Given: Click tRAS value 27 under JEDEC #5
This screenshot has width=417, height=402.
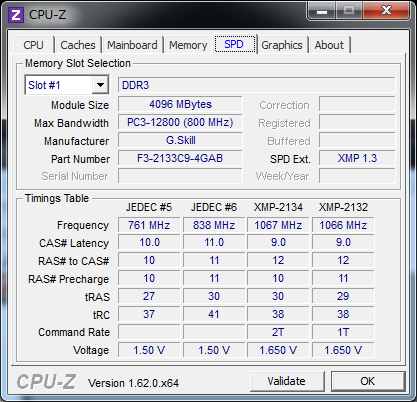Looking at the screenshot, I should [x=149, y=296].
